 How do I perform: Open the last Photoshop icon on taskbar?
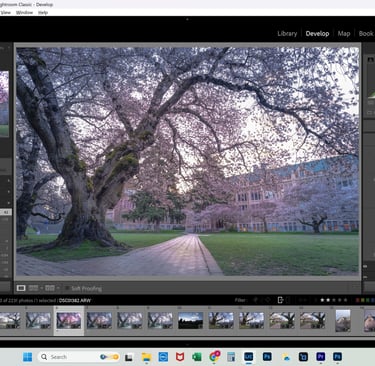pyautogui.click(x=337, y=357)
